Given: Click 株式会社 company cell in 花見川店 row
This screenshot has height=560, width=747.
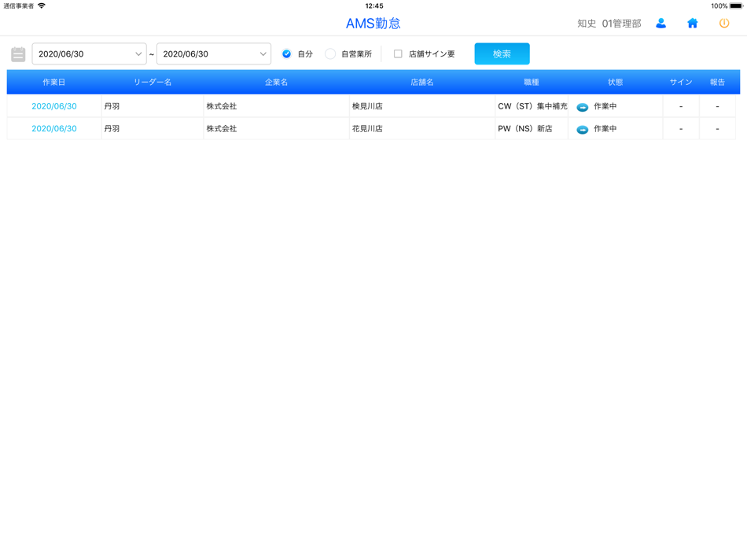Looking at the screenshot, I should pyautogui.click(x=276, y=129).
